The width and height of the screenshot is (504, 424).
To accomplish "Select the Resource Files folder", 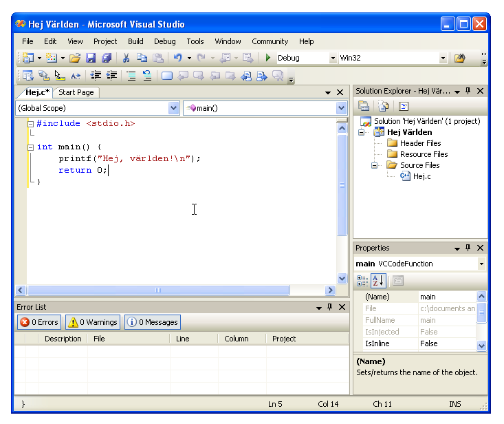I will (424, 154).
